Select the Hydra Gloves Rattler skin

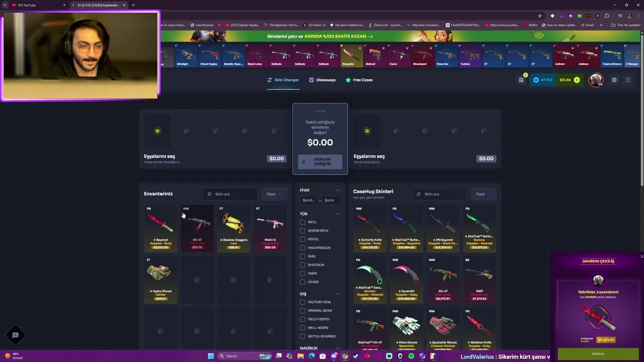(x=160, y=280)
